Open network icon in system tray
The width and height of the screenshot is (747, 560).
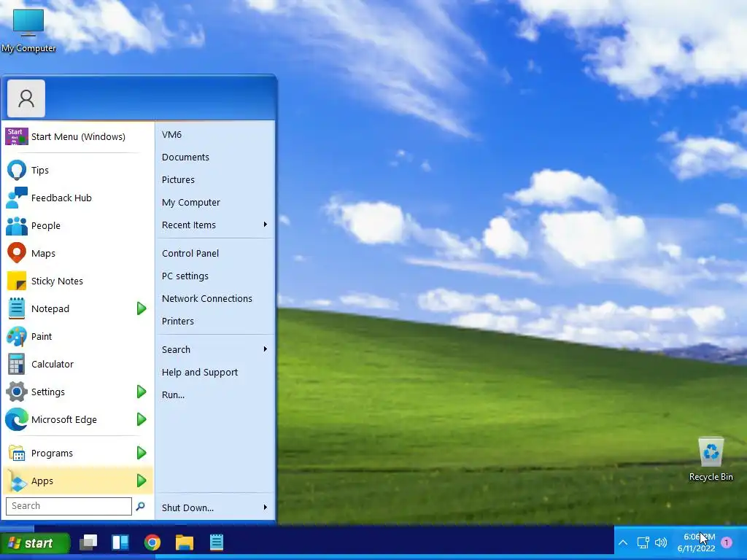pyautogui.click(x=643, y=542)
